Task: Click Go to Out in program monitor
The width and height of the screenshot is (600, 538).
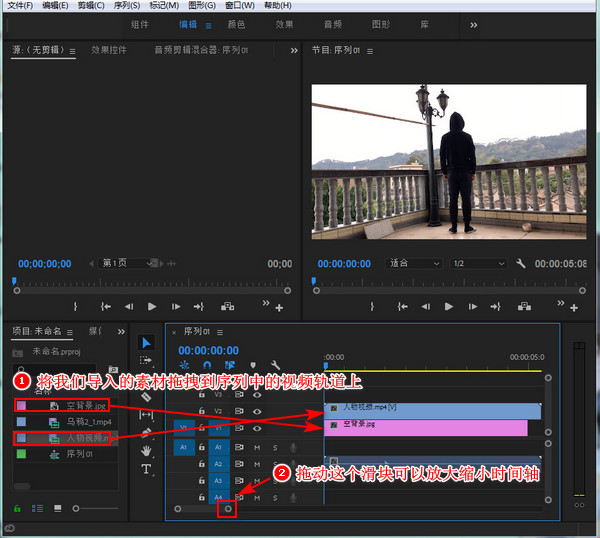Action: tap(496, 306)
